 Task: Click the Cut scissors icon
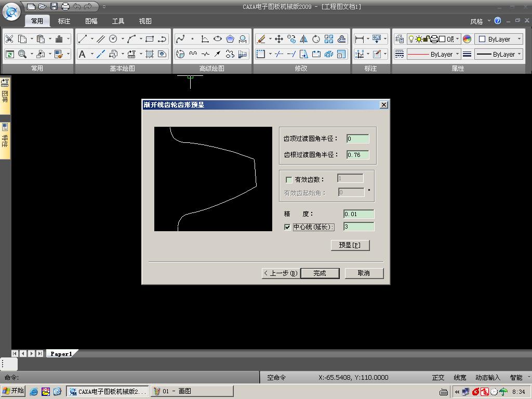click(9, 39)
